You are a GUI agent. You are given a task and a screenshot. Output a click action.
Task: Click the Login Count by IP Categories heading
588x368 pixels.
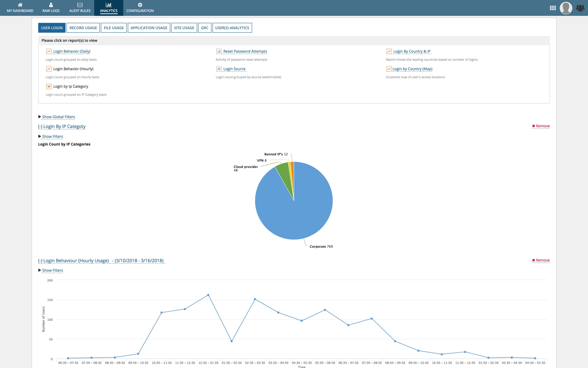pos(64,144)
